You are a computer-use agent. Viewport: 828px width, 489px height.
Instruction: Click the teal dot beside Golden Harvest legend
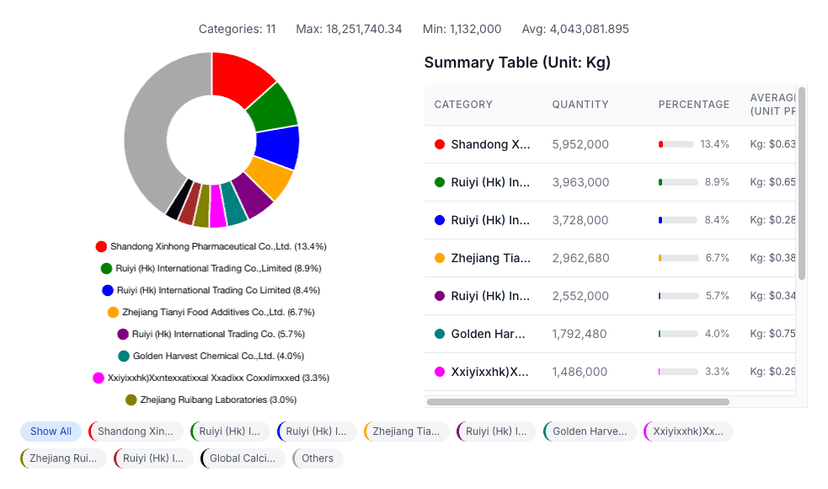(123, 356)
